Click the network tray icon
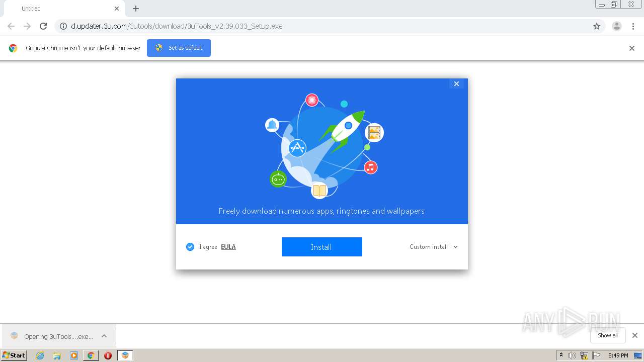The width and height of the screenshot is (644, 362). tap(584, 355)
